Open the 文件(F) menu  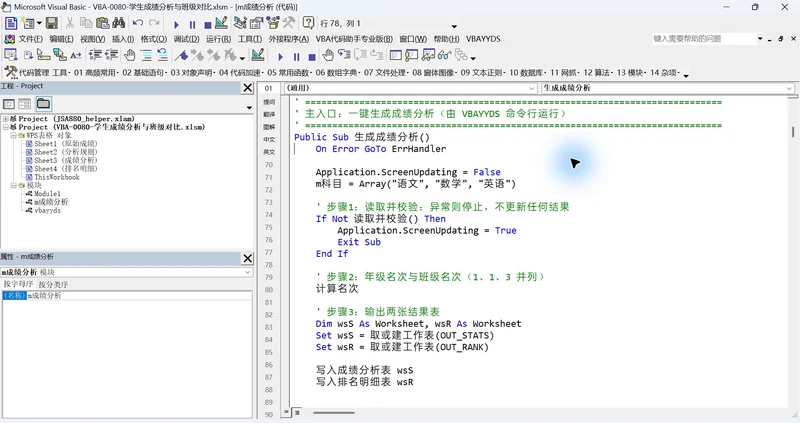pyautogui.click(x=30, y=39)
